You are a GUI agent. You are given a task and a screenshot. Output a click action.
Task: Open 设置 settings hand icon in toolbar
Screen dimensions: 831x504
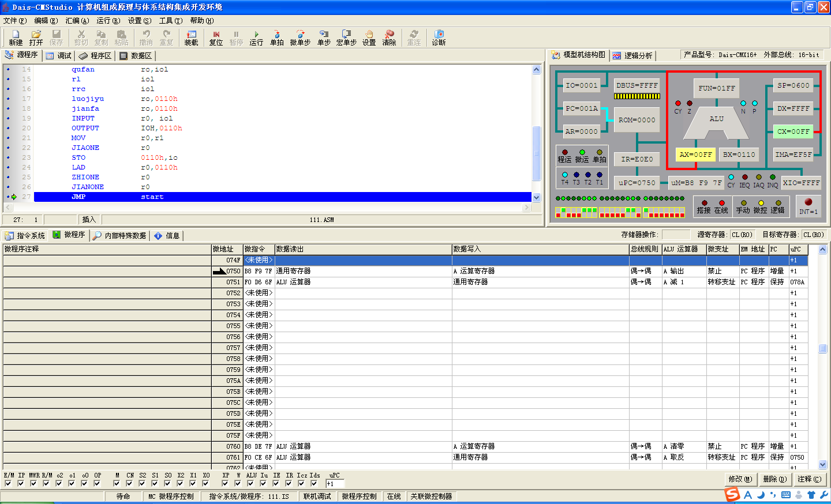point(369,38)
